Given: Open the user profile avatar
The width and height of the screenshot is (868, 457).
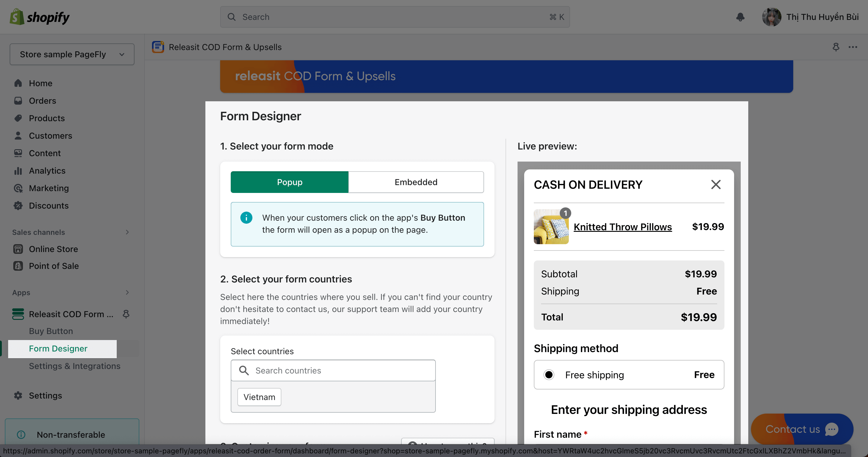Looking at the screenshot, I should coord(771,17).
